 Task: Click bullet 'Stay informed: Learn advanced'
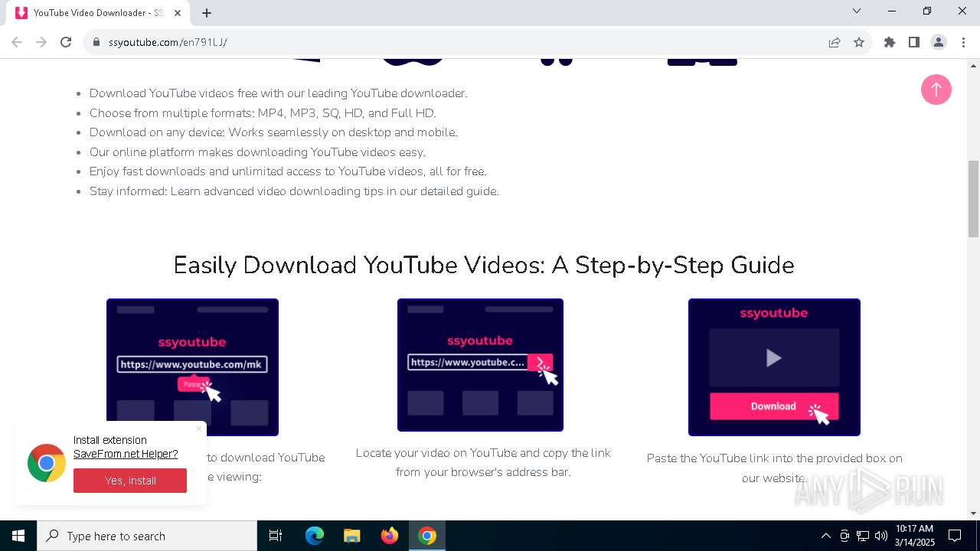coord(294,191)
